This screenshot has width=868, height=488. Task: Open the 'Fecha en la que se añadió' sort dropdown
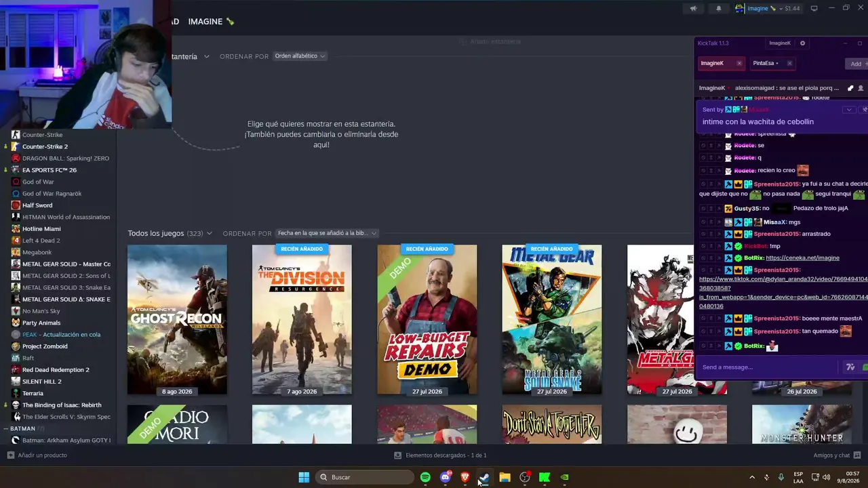pos(326,233)
